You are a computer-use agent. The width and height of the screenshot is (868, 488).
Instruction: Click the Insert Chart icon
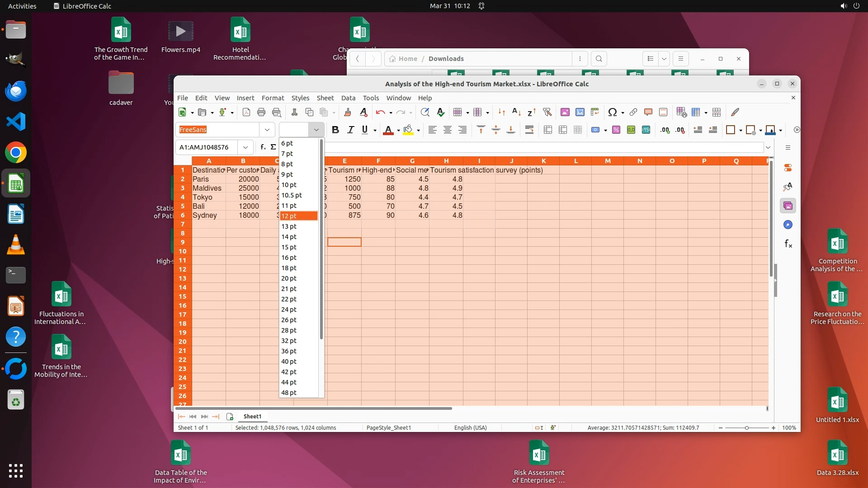tap(580, 113)
